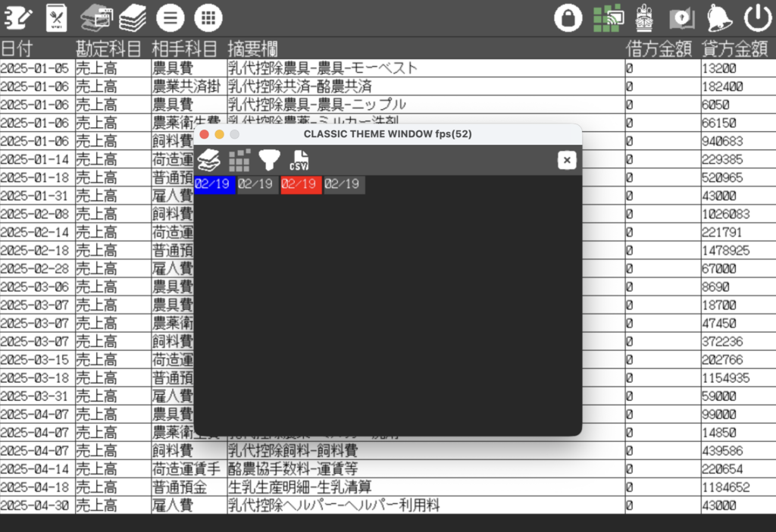Click the power button icon
This screenshot has width=776, height=532.
[757, 17]
